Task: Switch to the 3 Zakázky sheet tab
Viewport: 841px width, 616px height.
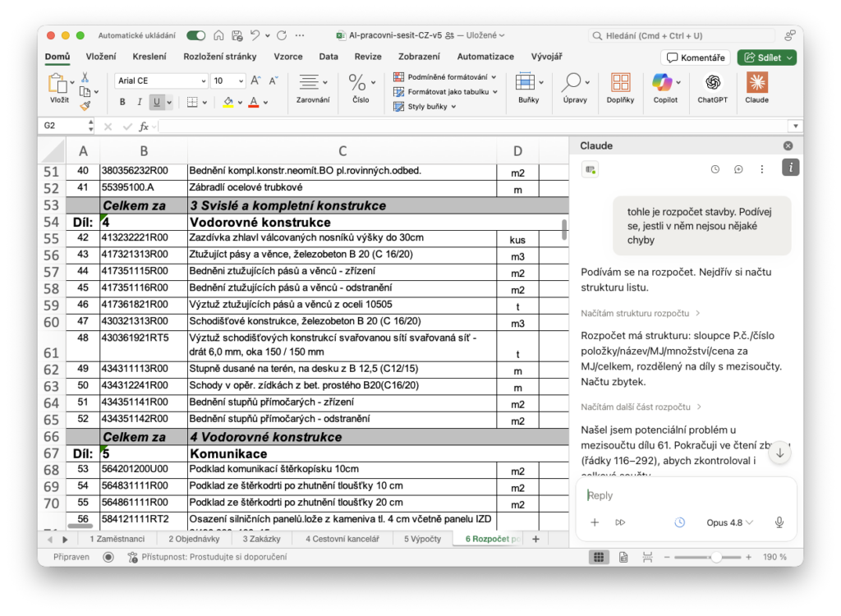Action: coord(261,539)
